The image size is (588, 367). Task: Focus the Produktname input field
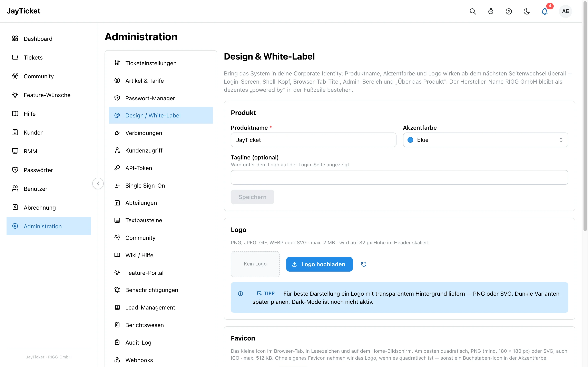[313, 140]
